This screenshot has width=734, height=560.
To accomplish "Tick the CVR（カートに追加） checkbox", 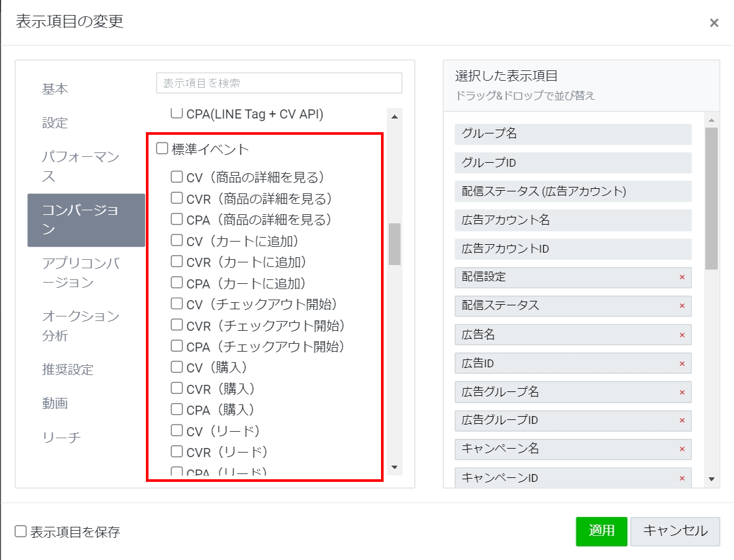I will pyautogui.click(x=176, y=262).
